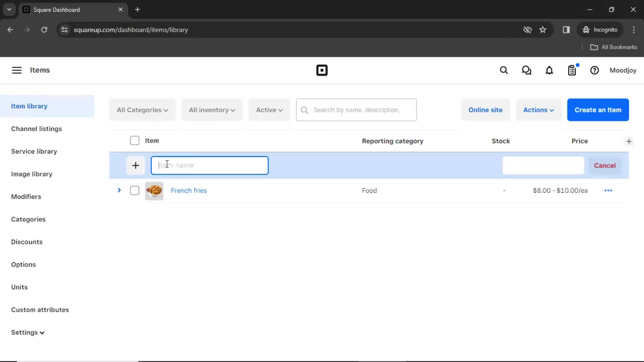This screenshot has width=644, height=362.
Task: Expand the All inventory dropdown filter
Action: tap(212, 110)
